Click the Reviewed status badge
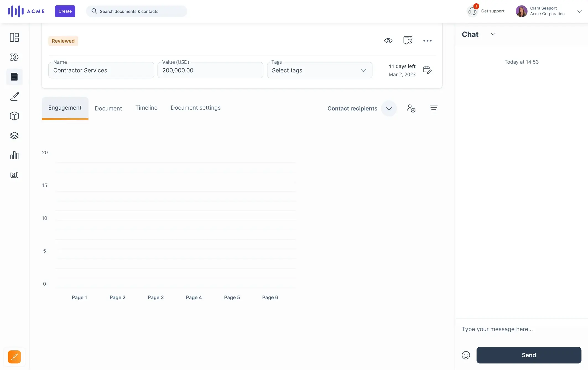This screenshot has height=370, width=588. [63, 41]
